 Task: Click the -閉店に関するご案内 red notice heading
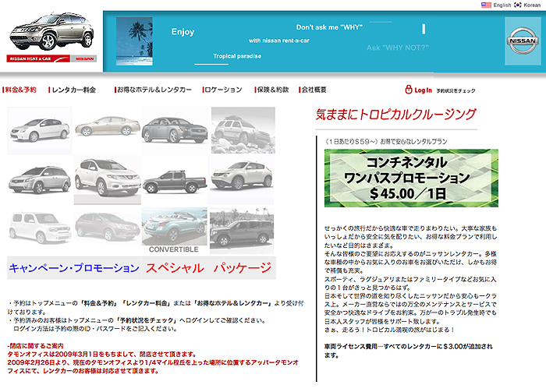(x=36, y=346)
